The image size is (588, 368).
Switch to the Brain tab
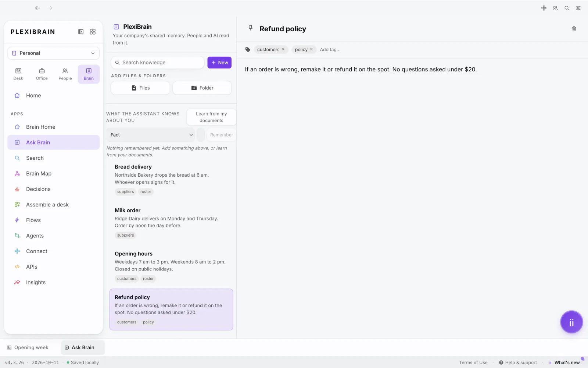[x=89, y=74]
